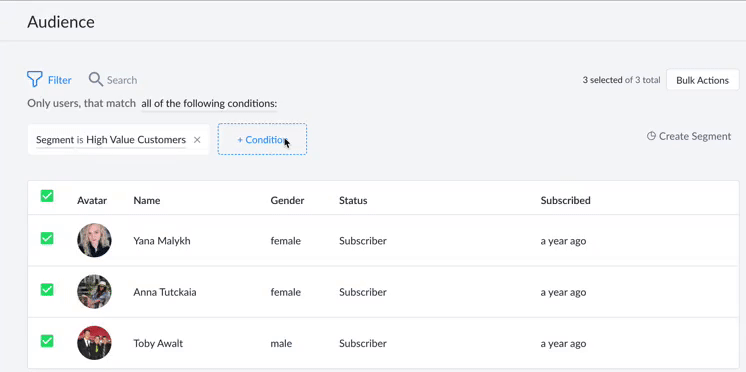Image resolution: width=746 pixels, height=372 pixels.
Task: Click 'male' gender in Toby Awalt's row
Action: tap(281, 343)
